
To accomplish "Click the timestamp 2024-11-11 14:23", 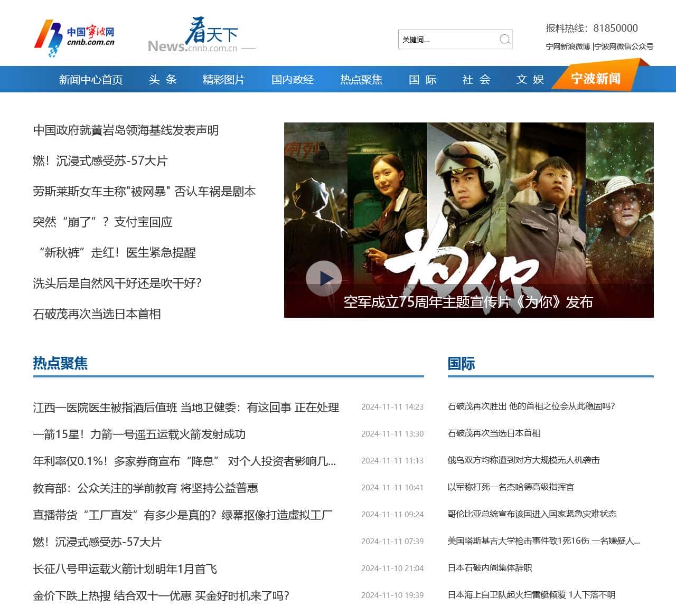I will (x=392, y=407).
